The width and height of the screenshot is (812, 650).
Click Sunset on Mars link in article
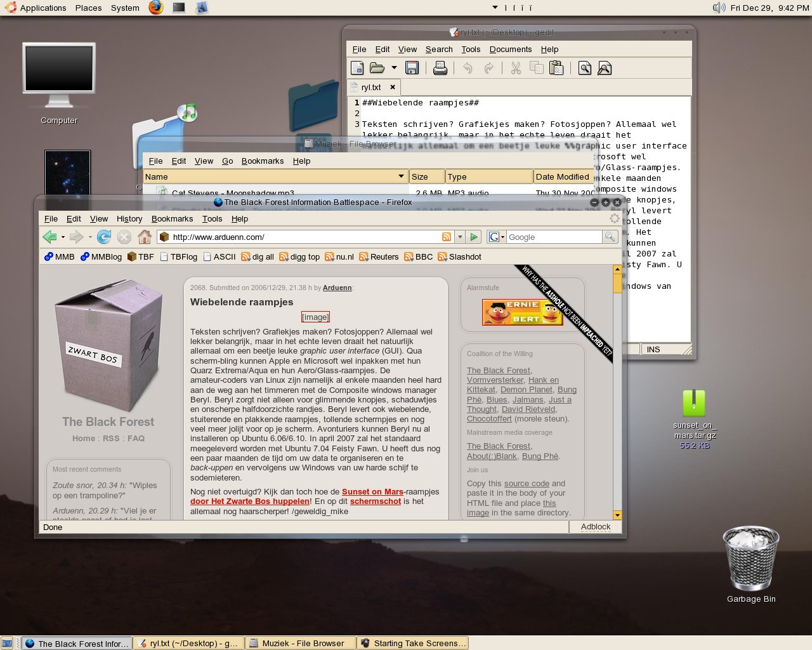[372, 491]
